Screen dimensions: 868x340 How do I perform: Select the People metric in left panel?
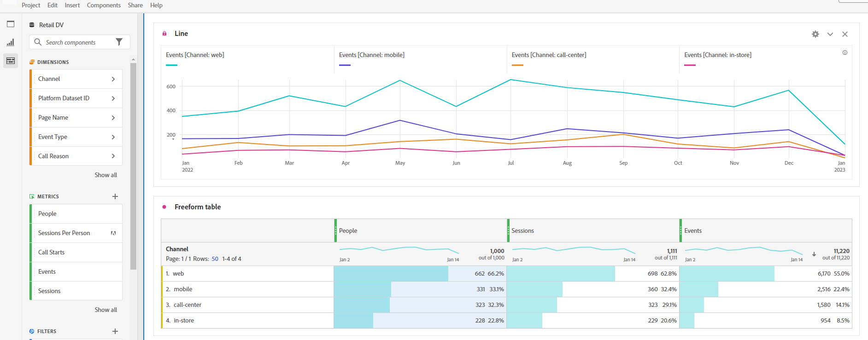click(76, 213)
